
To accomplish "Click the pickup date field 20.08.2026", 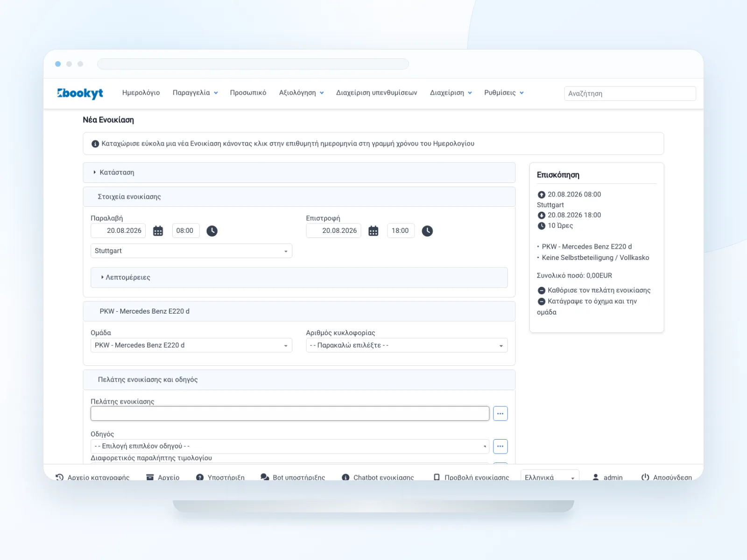I will (x=118, y=231).
